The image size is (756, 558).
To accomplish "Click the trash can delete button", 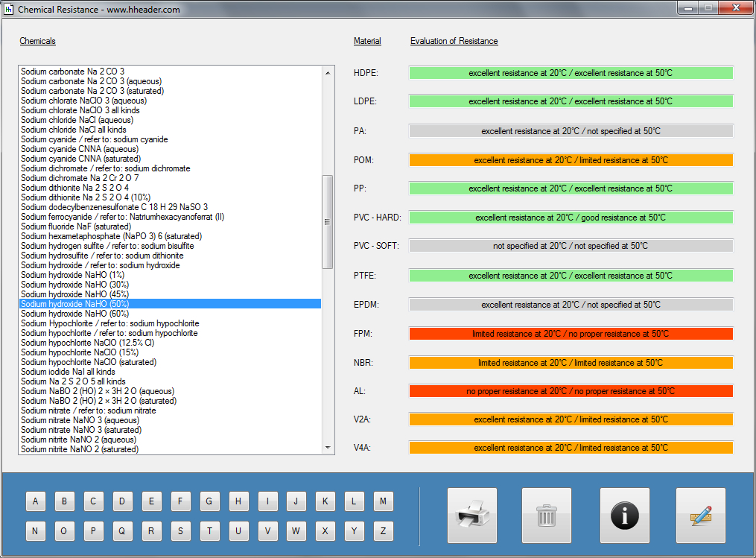I will 546,515.
